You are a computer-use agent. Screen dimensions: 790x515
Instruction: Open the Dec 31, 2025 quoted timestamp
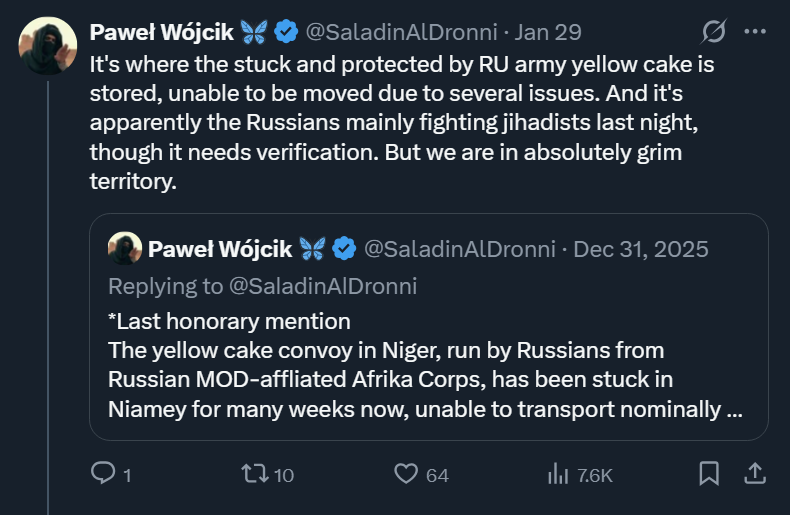(641, 248)
